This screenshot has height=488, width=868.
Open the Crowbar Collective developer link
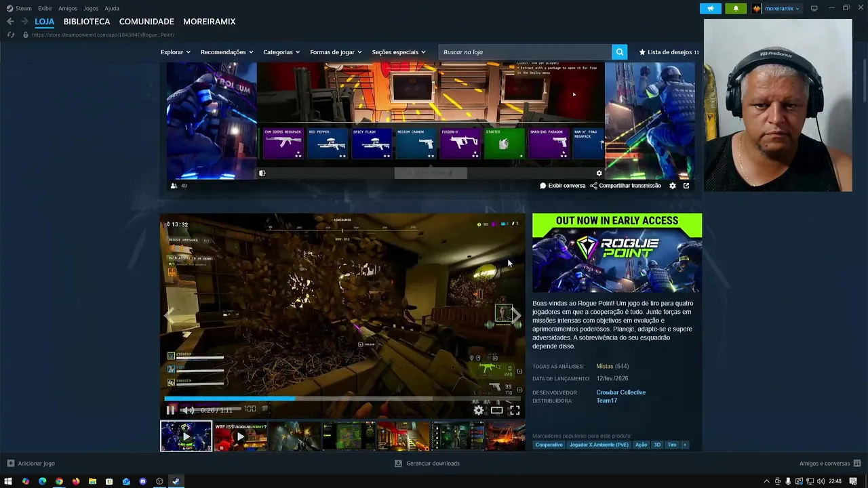click(x=620, y=392)
